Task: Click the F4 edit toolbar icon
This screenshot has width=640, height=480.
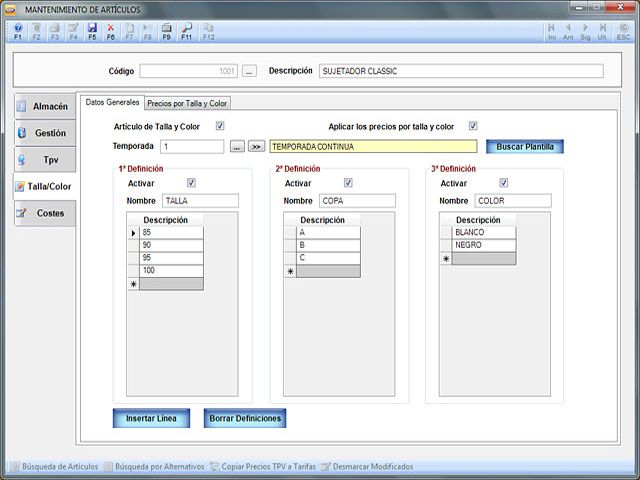Action: coord(73,31)
